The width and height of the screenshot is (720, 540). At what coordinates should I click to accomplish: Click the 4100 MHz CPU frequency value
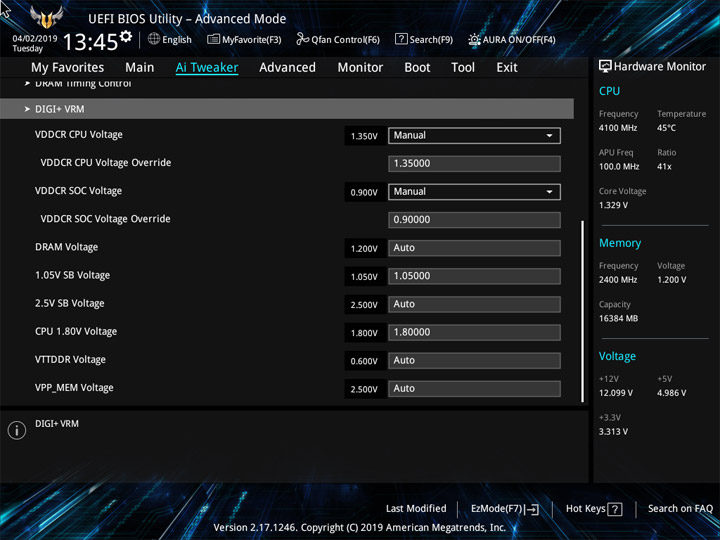(618, 128)
